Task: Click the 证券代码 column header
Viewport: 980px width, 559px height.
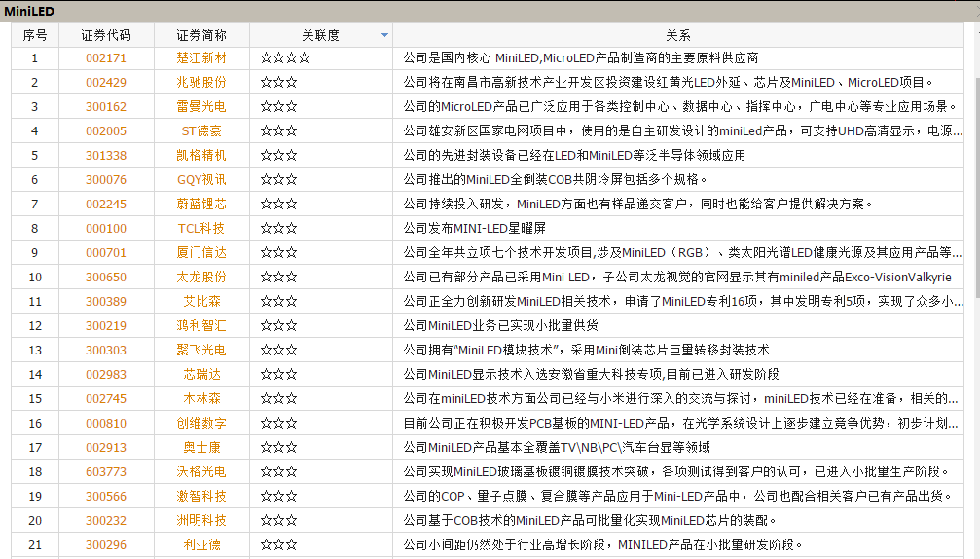Action: (x=106, y=36)
